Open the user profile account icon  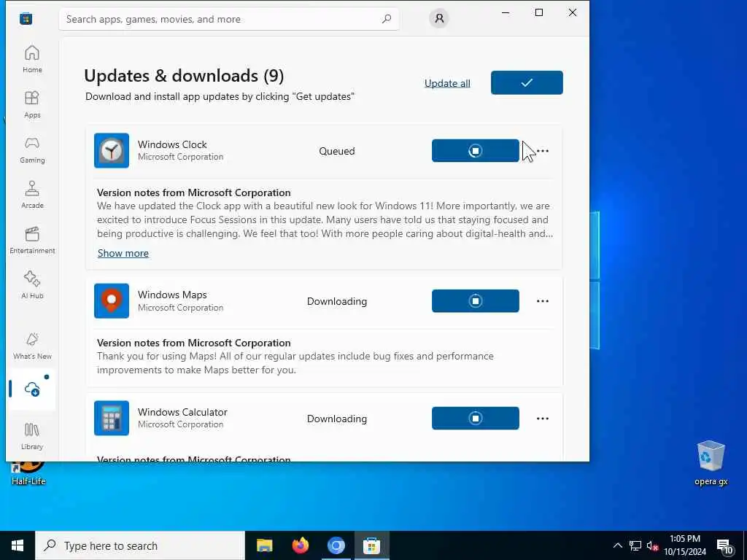[x=438, y=18]
